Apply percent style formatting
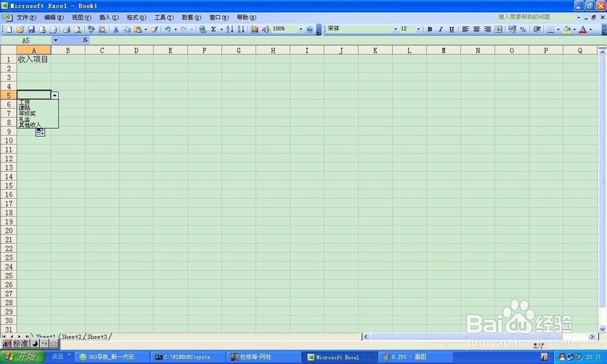Screen dimensions: 607x364 tap(523, 29)
